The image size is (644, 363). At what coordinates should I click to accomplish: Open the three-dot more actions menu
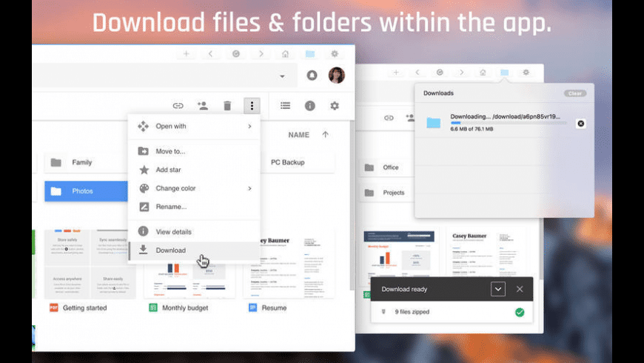252,106
